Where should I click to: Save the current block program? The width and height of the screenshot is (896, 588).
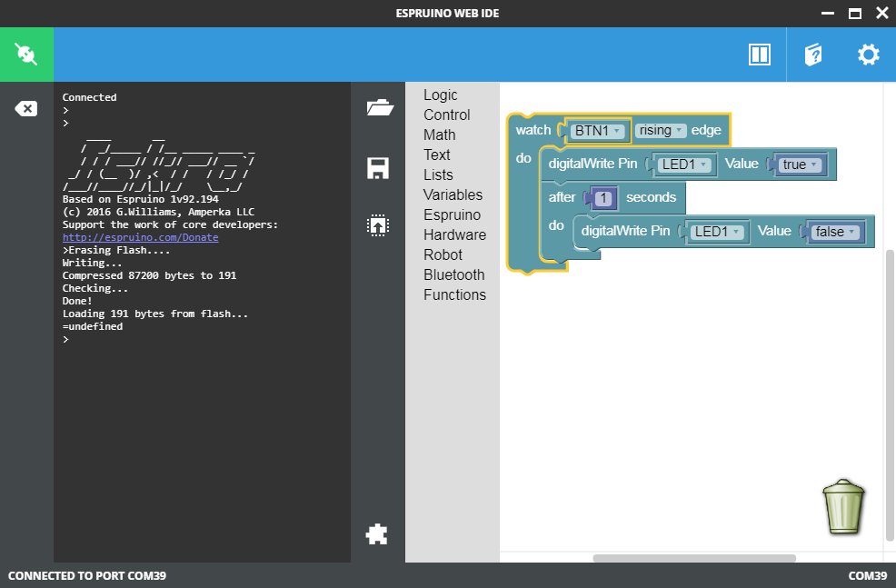(x=378, y=168)
